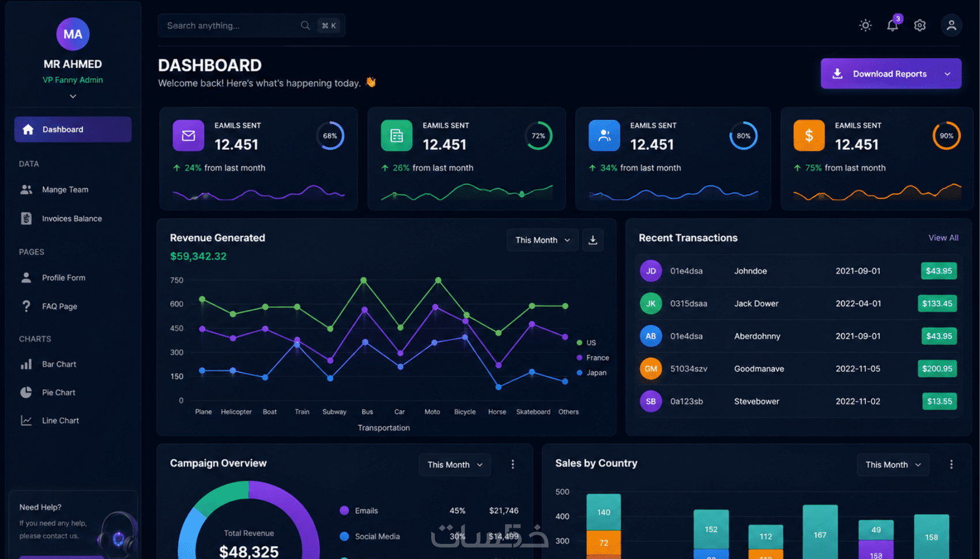Expand profile chevron under VP Fanny Admin
Screen dimensions: 980x559
coord(73,96)
